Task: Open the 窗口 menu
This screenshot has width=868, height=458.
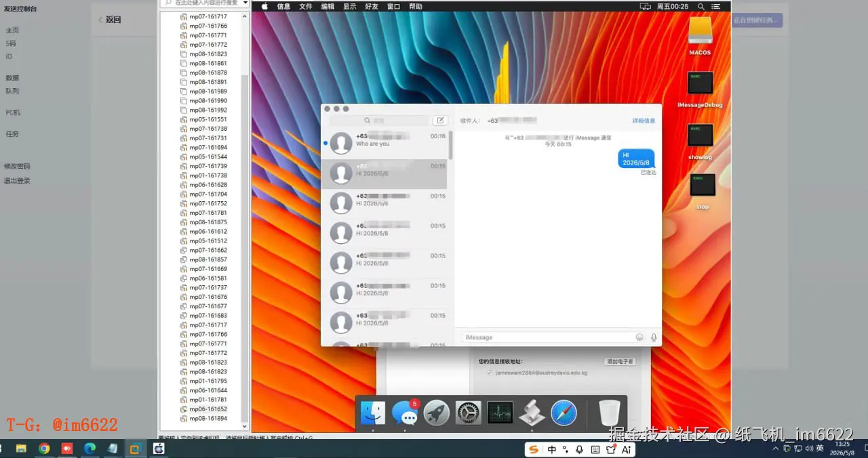Action: point(393,6)
